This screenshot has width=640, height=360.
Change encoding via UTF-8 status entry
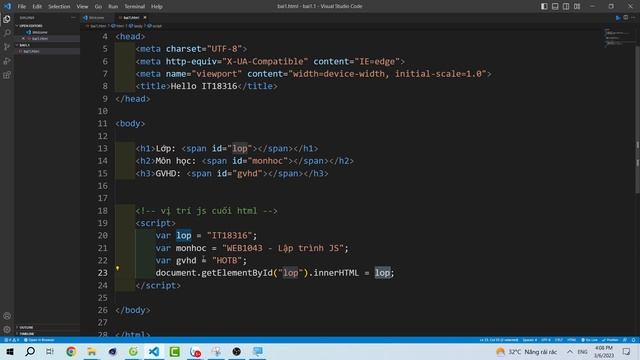coord(546,340)
